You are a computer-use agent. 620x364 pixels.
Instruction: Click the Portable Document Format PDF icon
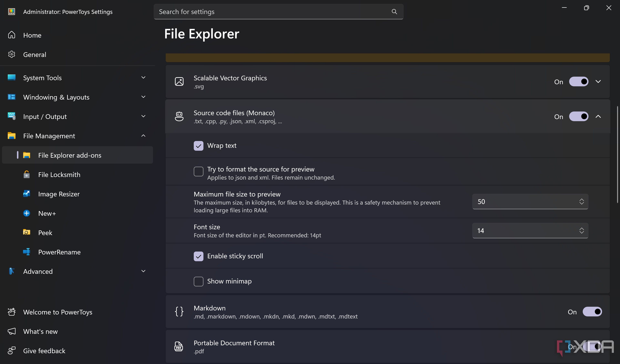(x=179, y=347)
